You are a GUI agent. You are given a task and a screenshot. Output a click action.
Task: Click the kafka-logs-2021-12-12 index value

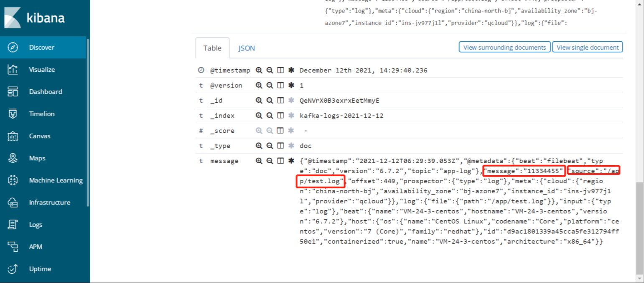[x=341, y=116]
